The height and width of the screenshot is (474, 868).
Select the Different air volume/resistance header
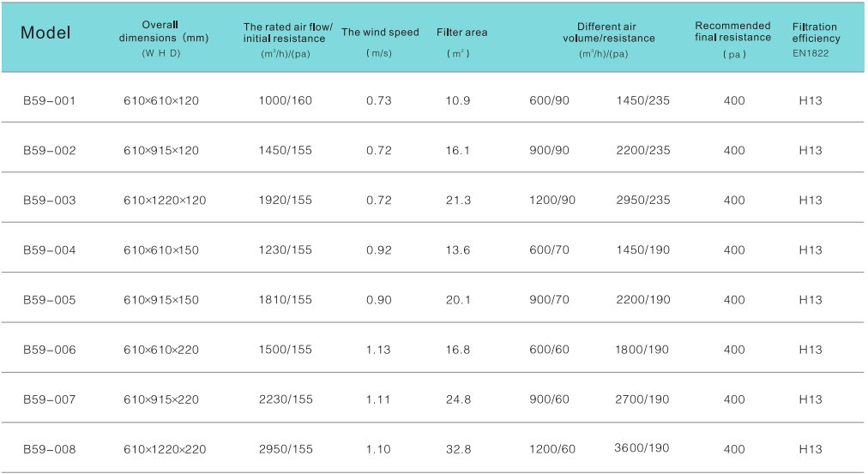[x=609, y=33]
